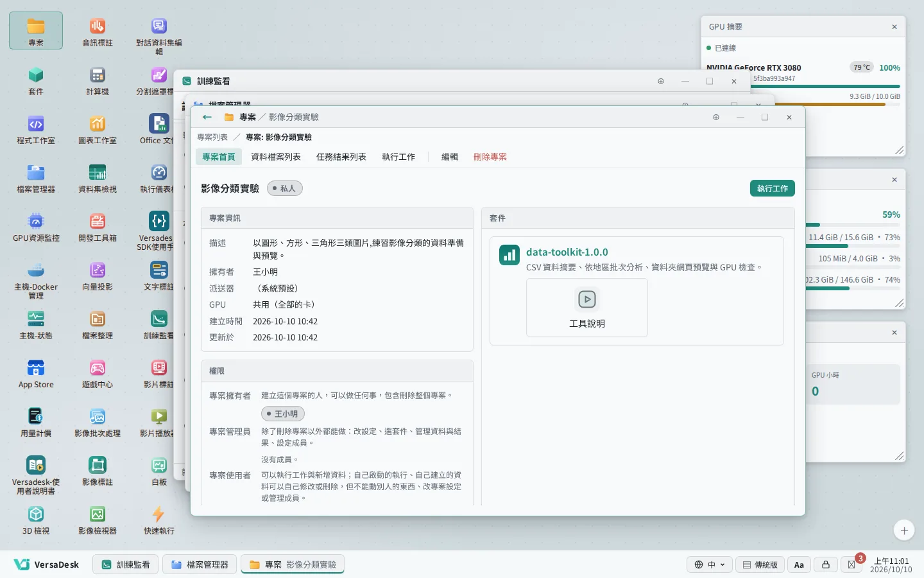Image resolution: width=924 pixels, height=578 pixels.
Task: Close the GPU 摘要 widget
Action: tap(894, 27)
